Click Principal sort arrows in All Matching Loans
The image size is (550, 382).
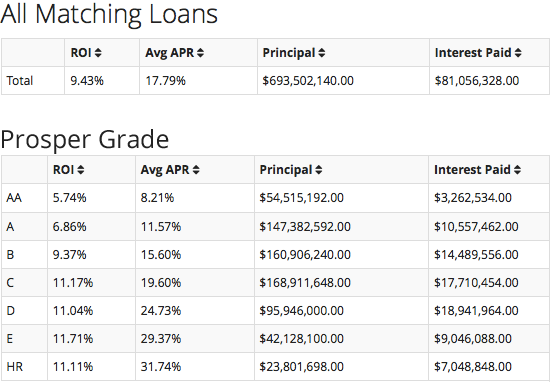[x=322, y=53]
